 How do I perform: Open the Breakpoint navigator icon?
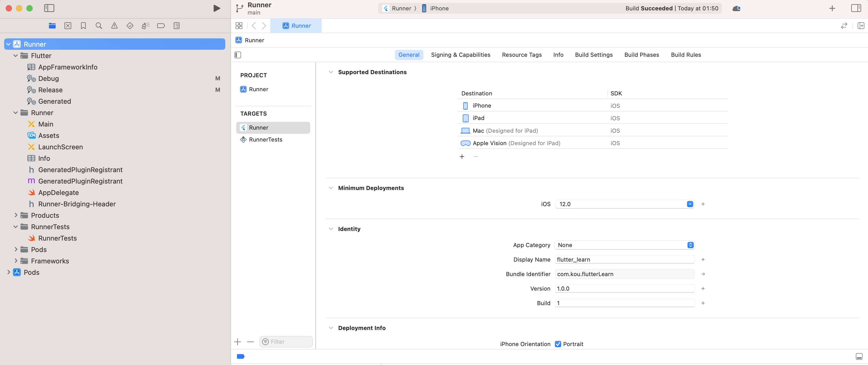click(x=161, y=26)
